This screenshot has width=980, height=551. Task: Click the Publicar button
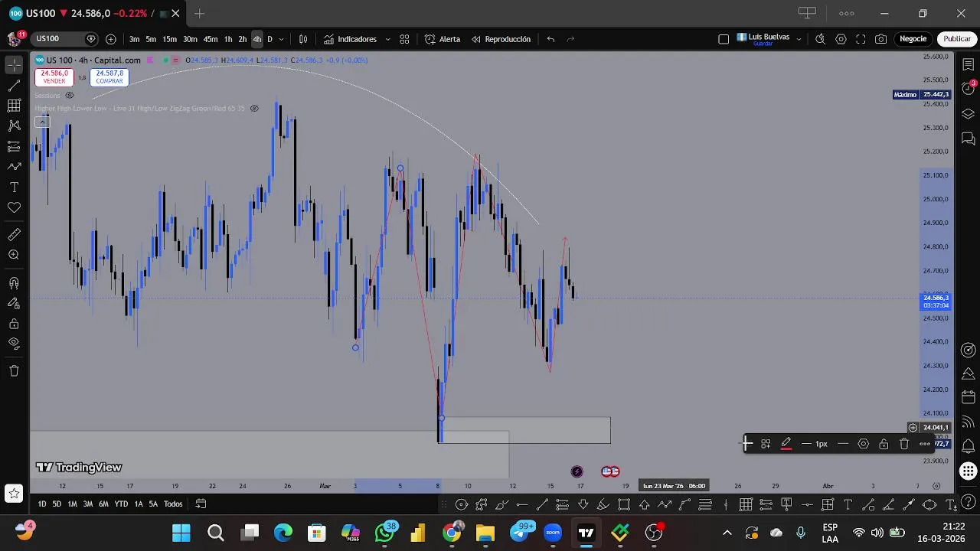[957, 39]
